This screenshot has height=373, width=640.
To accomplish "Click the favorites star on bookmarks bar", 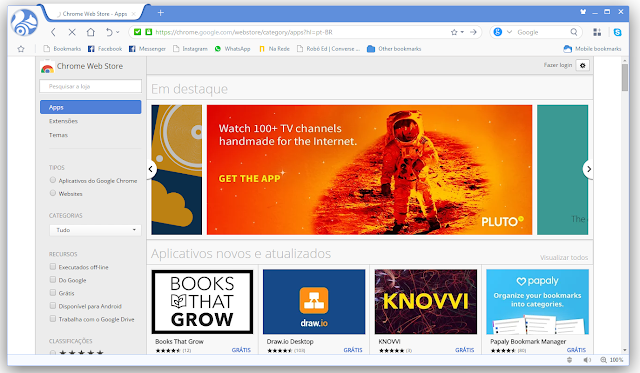I will [x=21, y=49].
